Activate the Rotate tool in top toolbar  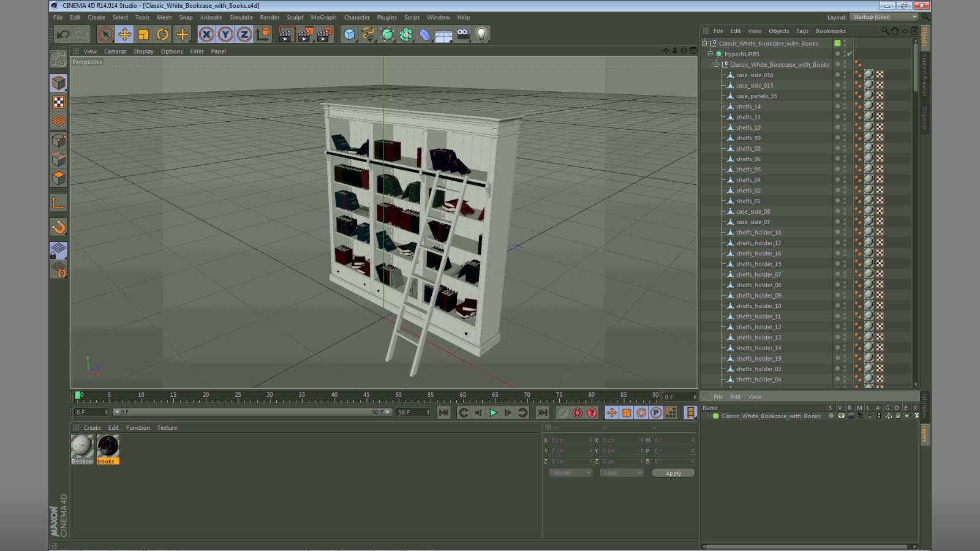[x=162, y=34]
